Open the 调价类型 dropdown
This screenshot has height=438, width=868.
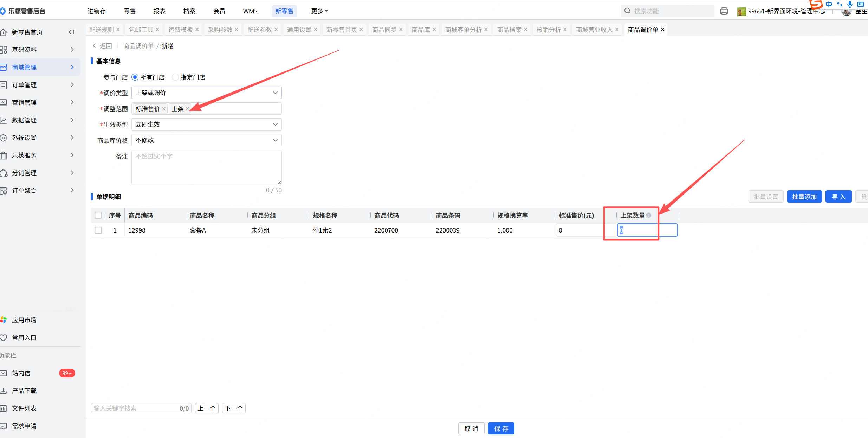point(206,93)
